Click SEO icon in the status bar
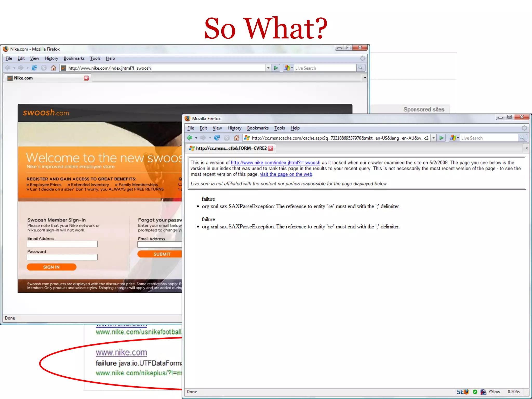Screen dimensions: 532x399 pyautogui.click(x=462, y=392)
